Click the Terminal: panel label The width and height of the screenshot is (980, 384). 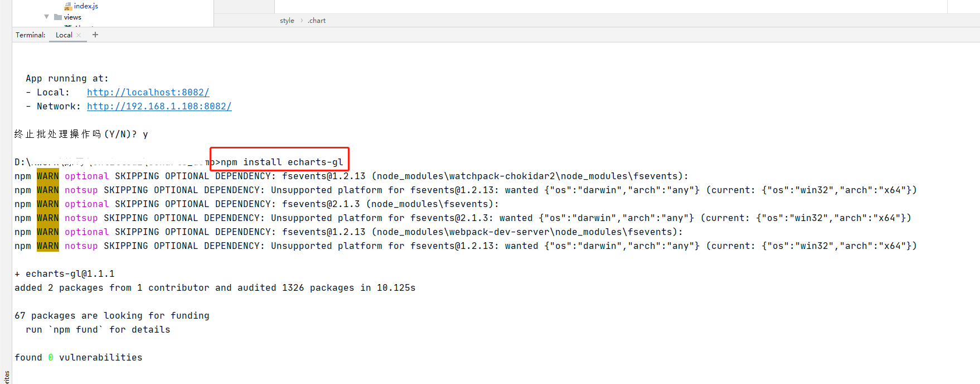tap(31, 35)
